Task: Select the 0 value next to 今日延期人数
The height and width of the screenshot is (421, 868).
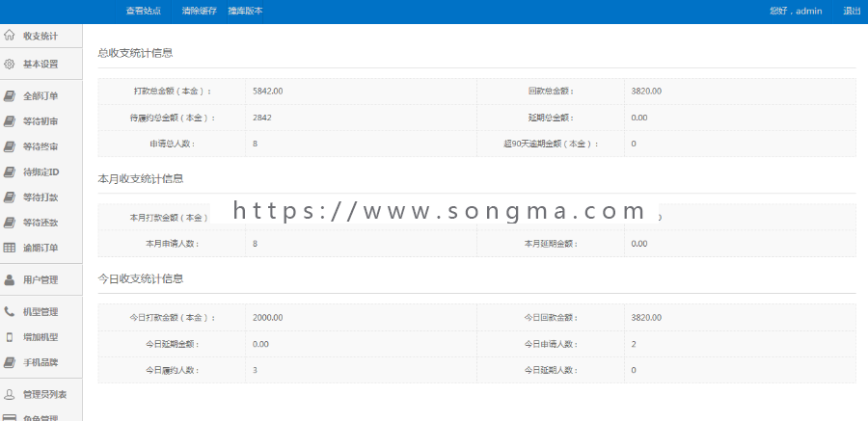Action: pyautogui.click(x=634, y=370)
